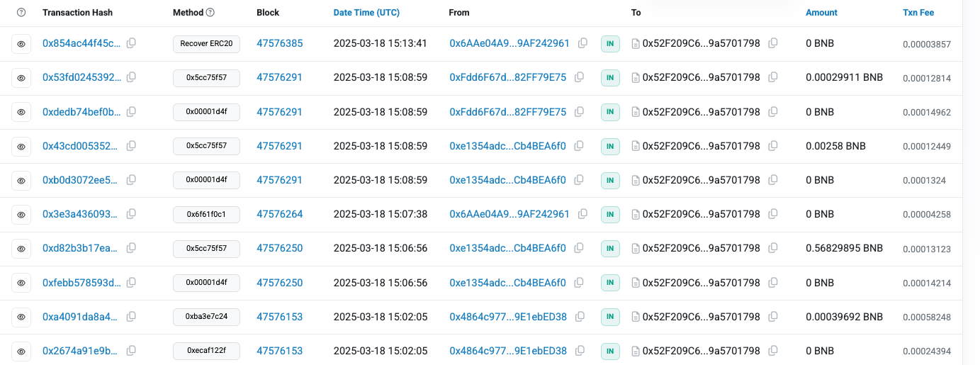Switch the Amount column header display
This screenshot has width=980, height=365.
821,13
